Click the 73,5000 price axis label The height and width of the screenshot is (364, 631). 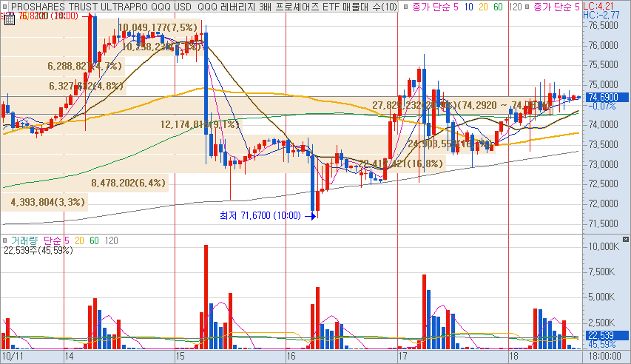click(603, 144)
